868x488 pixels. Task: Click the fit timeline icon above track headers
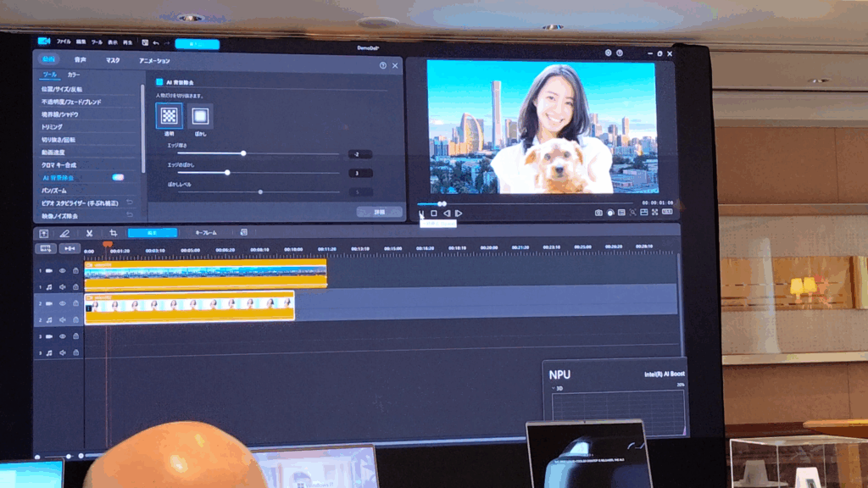coord(70,248)
